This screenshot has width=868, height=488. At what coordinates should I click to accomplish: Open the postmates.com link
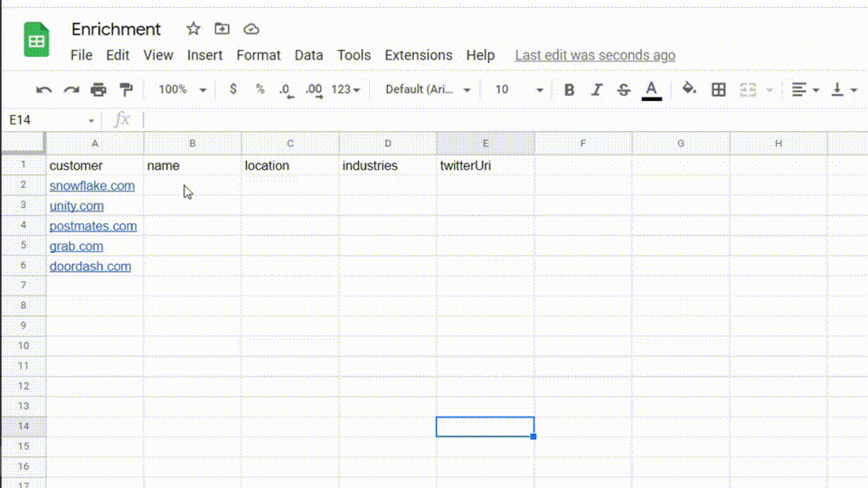pyautogui.click(x=93, y=226)
